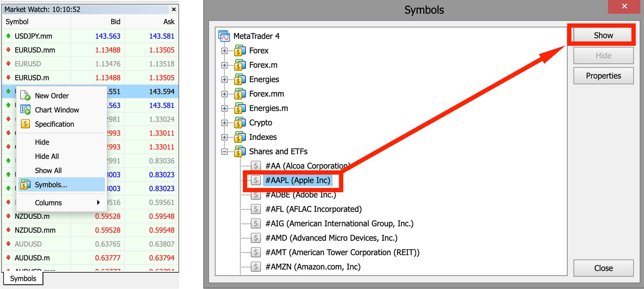Click the MetaTrader 4 root icon
The height and width of the screenshot is (289, 644).
(x=224, y=36)
